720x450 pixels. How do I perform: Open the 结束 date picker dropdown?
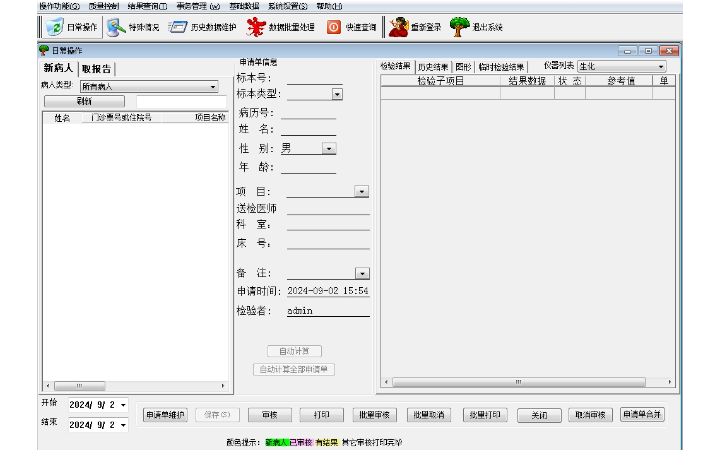click(123, 425)
